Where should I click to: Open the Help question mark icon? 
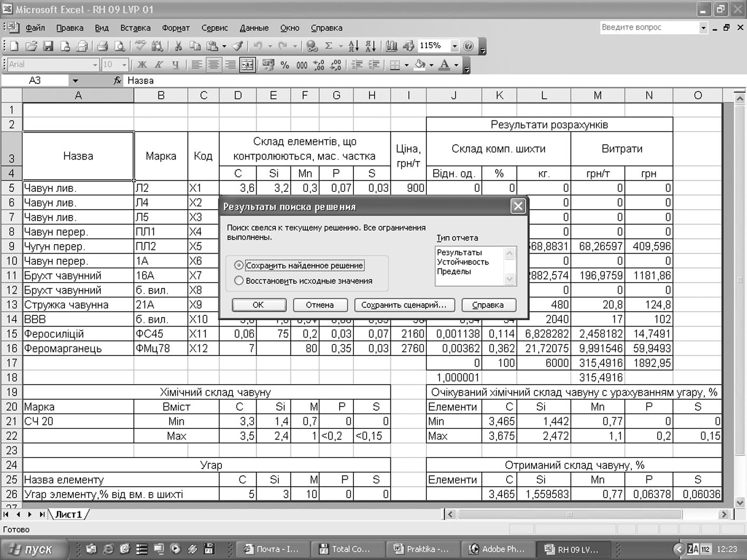point(468,46)
